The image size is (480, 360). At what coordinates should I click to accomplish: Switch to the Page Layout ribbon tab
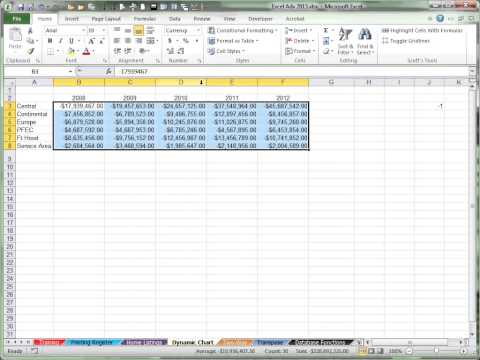[x=106, y=19]
